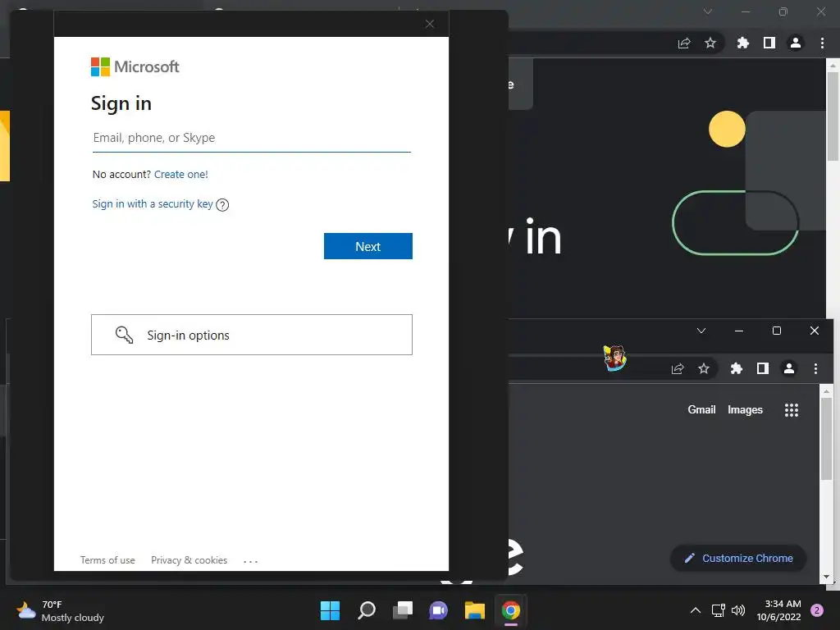The width and height of the screenshot is (840, 630).
Task: Toggle side panel in upper Chrome window
Action: [x=769, y=43]
